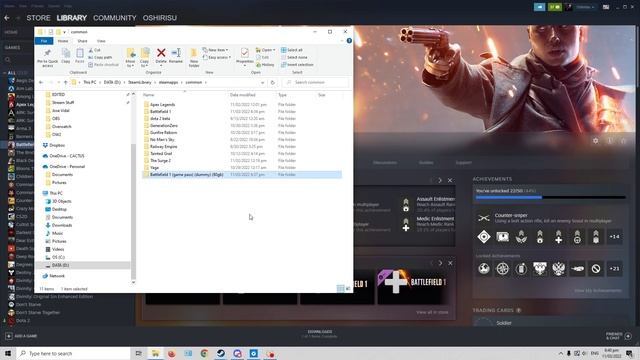This screenshot has height=360, width=640.
Task: Open the Move to dropdown
Action: (x=130, y=58)
